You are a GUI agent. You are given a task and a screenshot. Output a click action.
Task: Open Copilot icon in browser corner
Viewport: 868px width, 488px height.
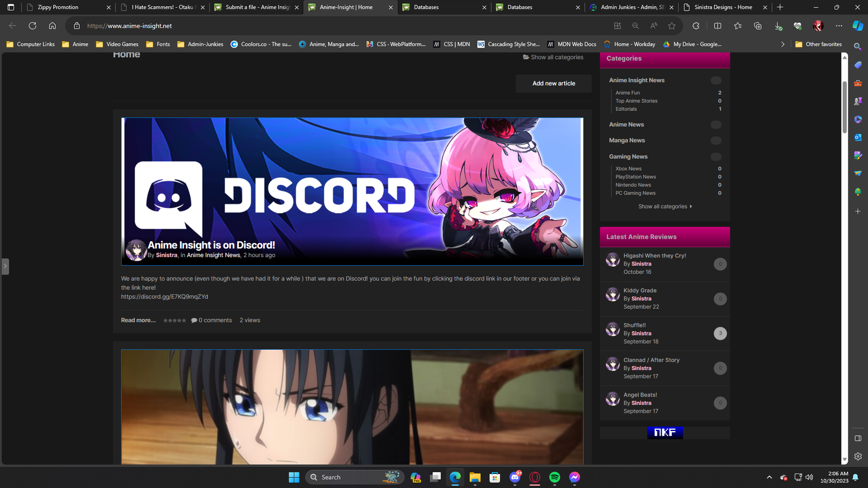click(858, 25)
